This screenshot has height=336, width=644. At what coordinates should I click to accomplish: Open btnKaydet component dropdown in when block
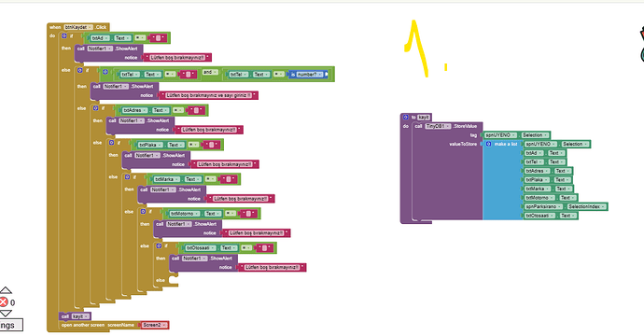pyautogui.click(x=90, y=27)
